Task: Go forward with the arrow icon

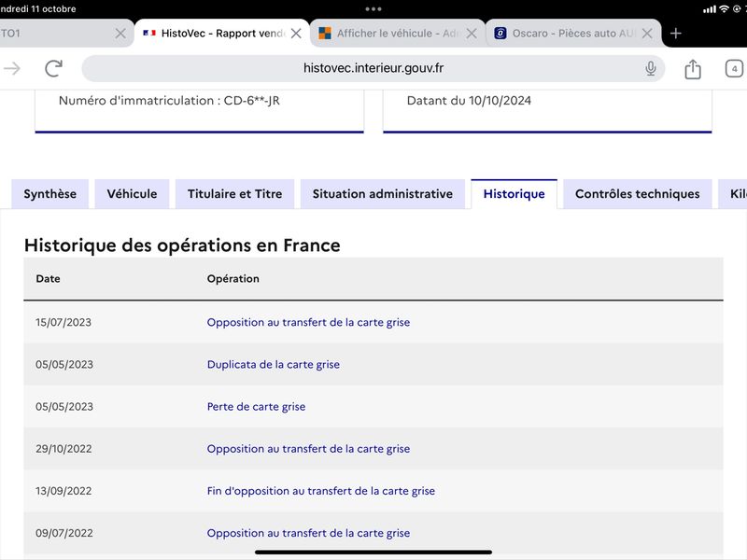Action: pyautogui.click(x=12, y=68)
